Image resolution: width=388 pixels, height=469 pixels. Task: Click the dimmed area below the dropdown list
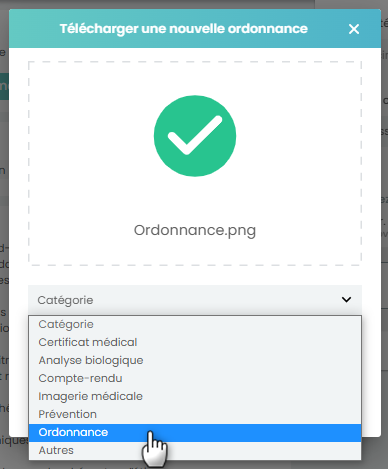195,465
